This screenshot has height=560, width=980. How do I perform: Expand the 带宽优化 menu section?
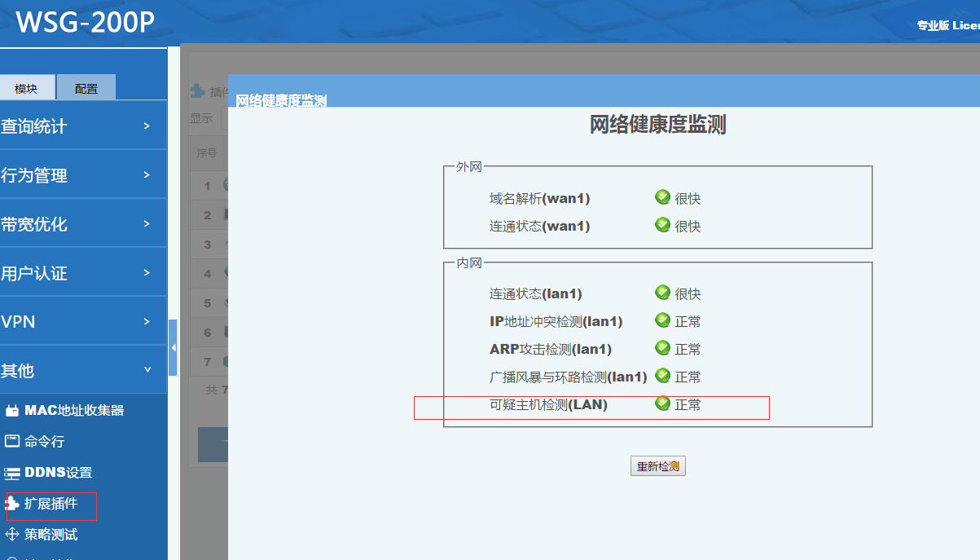point(81,224)
